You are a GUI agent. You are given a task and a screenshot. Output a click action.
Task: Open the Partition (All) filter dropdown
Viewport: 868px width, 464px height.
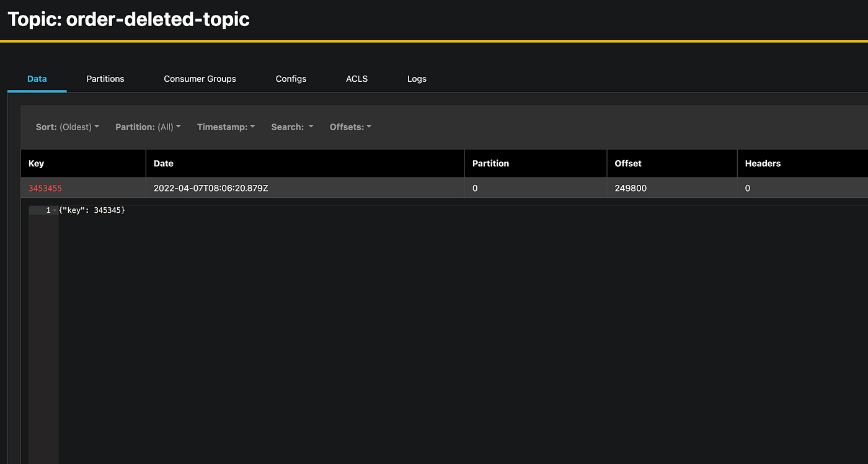tap(148, 127)
